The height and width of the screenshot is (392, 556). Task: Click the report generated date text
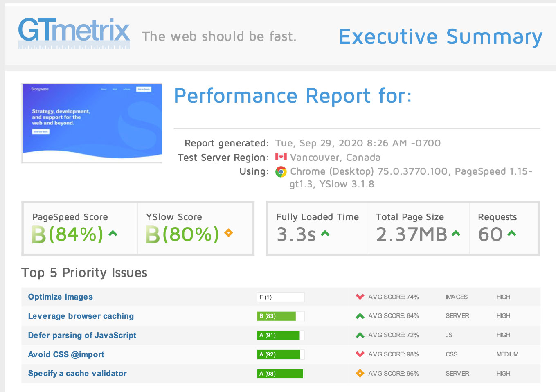pyautogui.click(x=358, y=143)
